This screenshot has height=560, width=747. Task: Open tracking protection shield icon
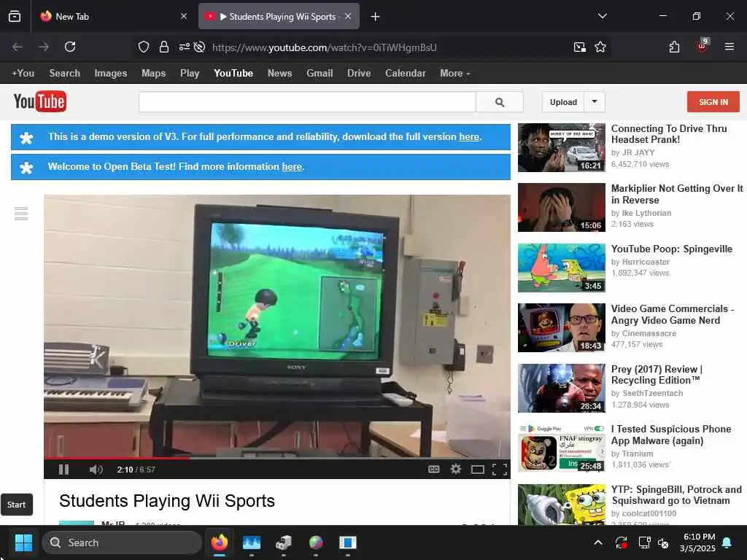tap(144, 47)
